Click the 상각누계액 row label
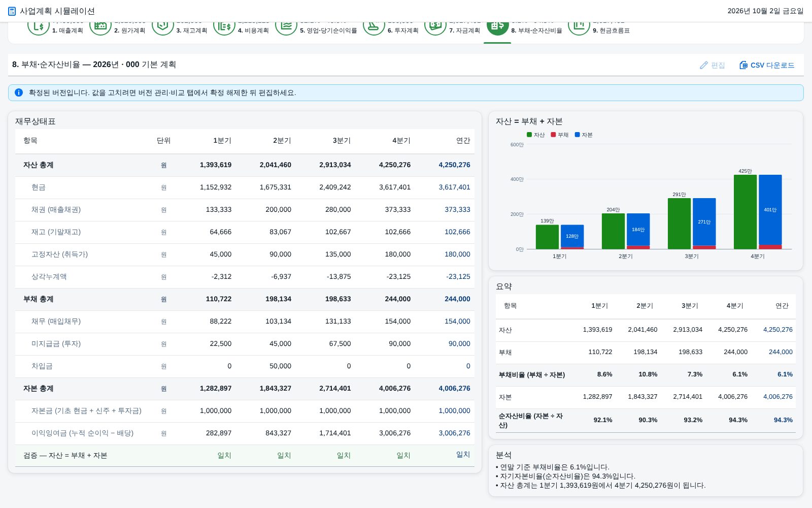The image size is (812, 508). click(x=49, y=277)
